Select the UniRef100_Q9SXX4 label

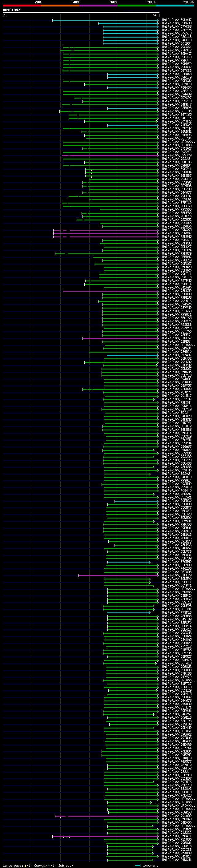tap(176, 47)
